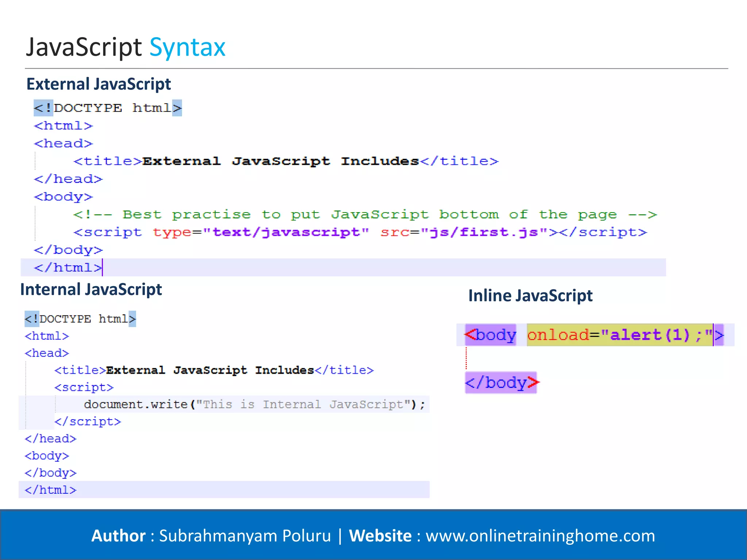Click the '<body>' line in external code
747x560 pixels.
pyautogui.click(x=63, y=197)
